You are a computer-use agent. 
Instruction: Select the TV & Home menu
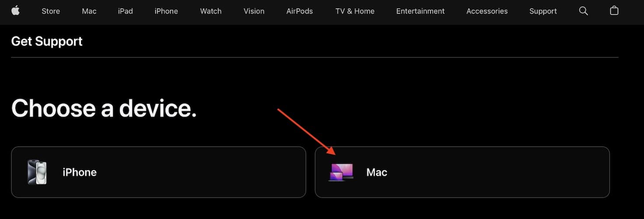coord(355,11)
